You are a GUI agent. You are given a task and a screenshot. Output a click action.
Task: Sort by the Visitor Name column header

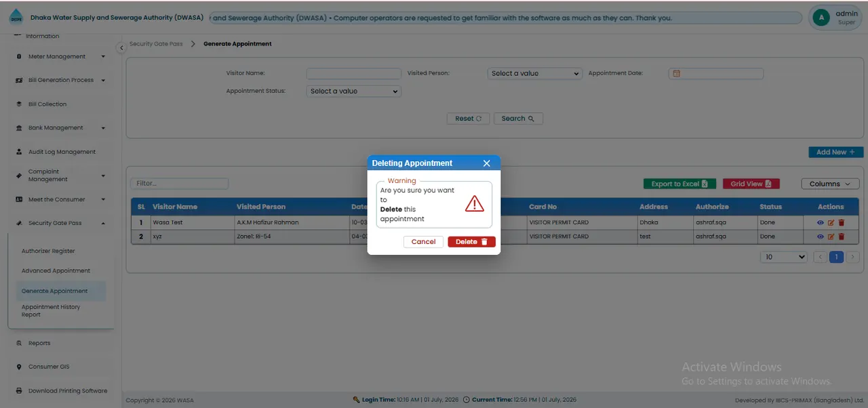(x=175, y=207)
